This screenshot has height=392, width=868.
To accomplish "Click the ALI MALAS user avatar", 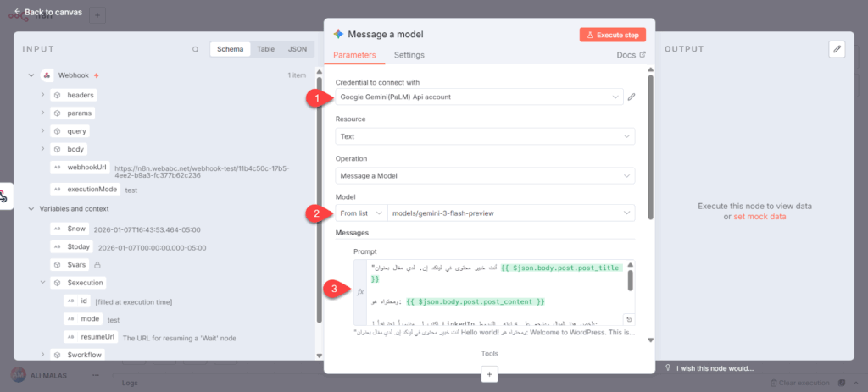I will (18, 375).
